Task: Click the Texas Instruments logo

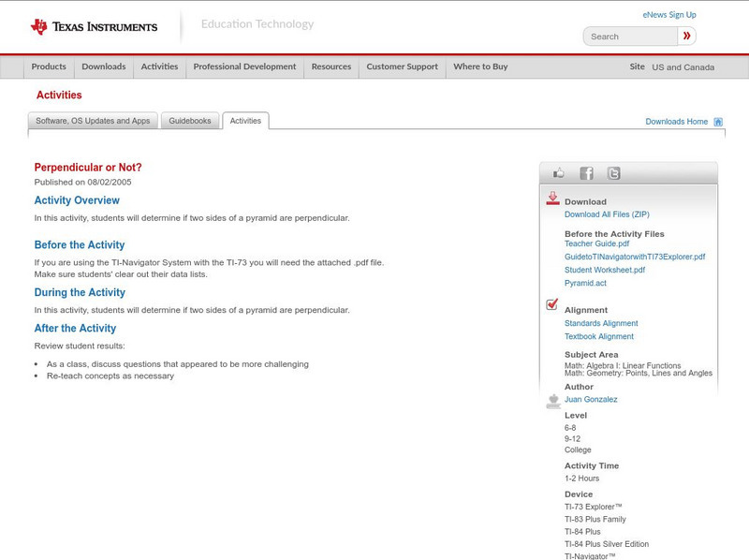Action: (94, 26)
